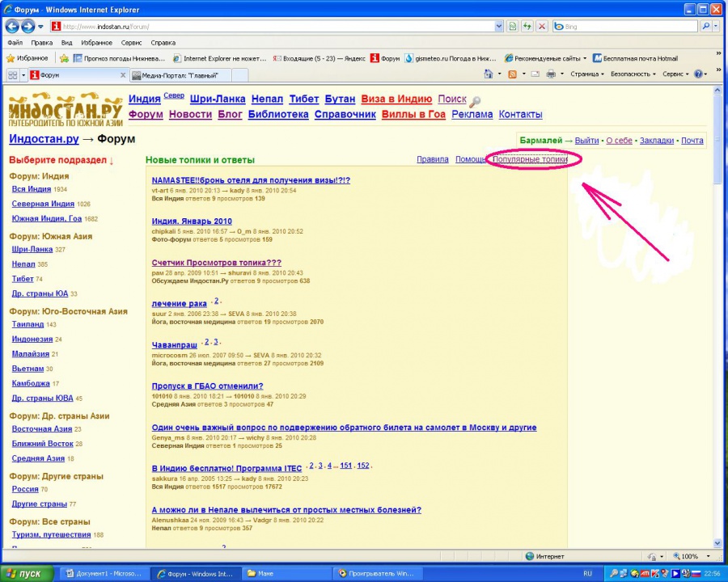The width and height of the screenshot is (728, 582).
Task: Click the Bing search magnifier button
Action: [706, 27]
